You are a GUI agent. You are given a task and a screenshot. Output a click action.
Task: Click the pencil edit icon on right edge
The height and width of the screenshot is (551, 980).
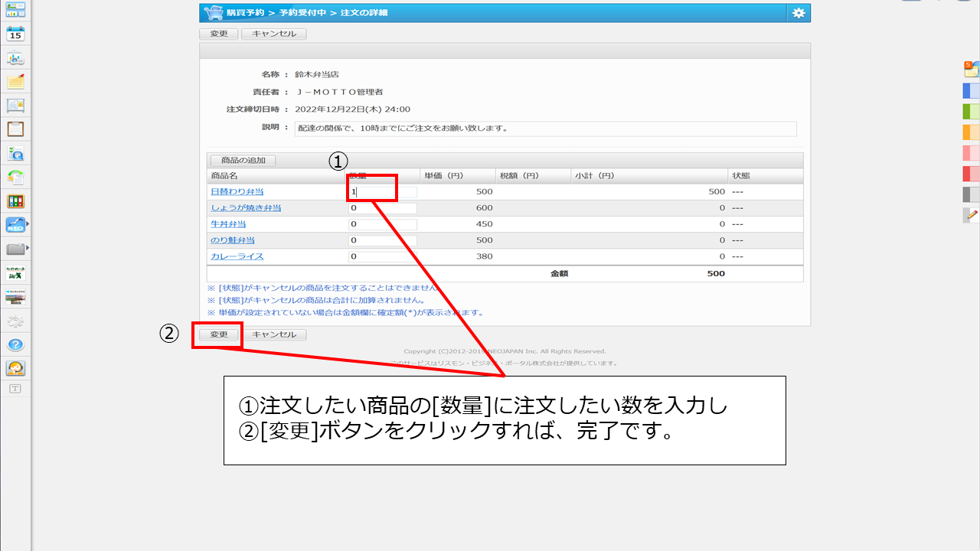pyautogui.click(x=972, y=215)
